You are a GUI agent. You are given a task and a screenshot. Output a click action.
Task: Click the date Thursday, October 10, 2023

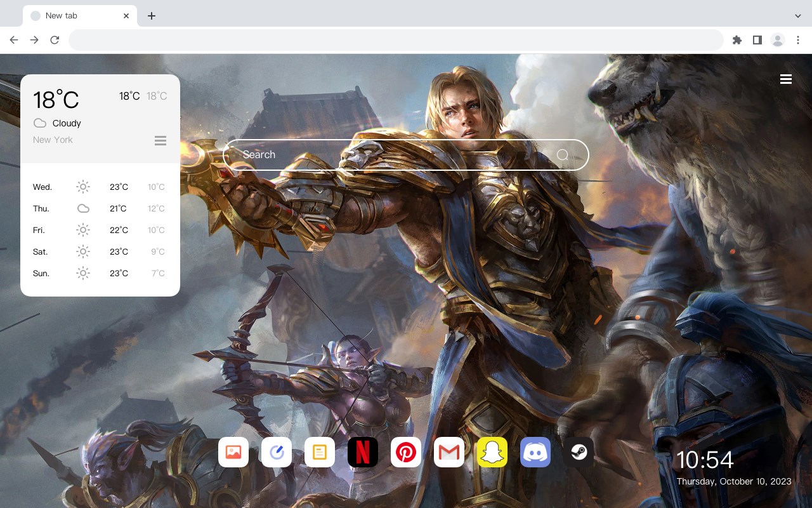click(734, 481)
